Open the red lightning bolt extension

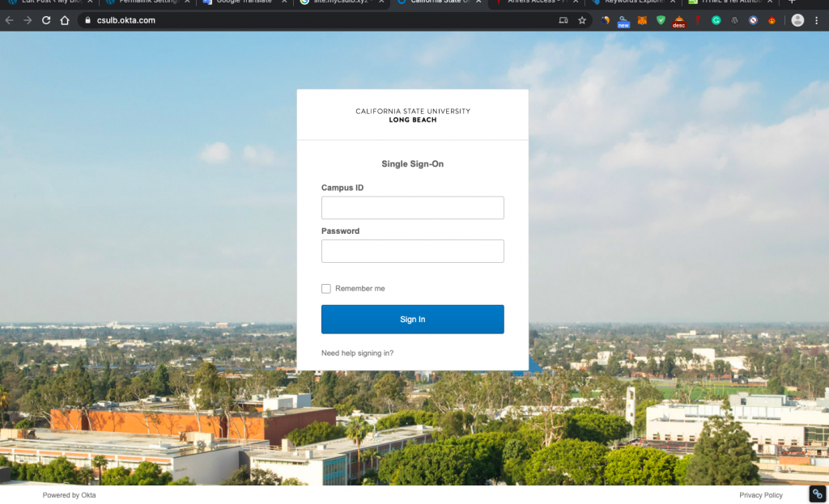(698, 20)
